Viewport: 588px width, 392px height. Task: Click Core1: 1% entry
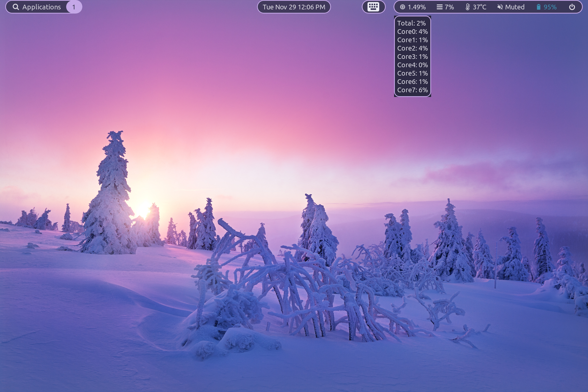click(x=412, y=40)
